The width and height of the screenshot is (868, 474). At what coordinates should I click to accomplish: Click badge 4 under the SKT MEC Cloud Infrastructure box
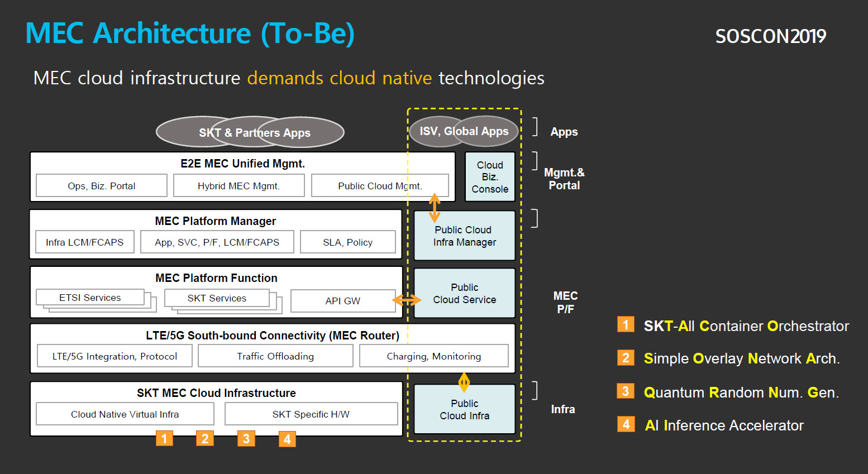coord(287,439)
